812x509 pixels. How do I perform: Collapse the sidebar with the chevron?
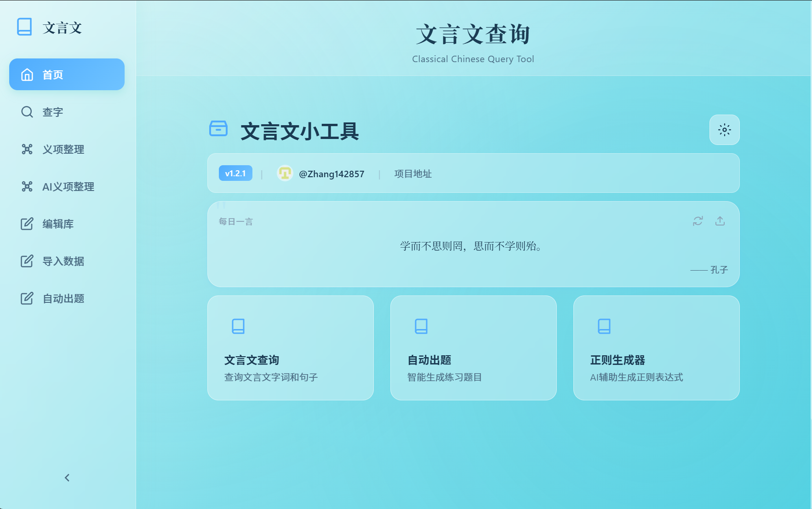[67, 478]
